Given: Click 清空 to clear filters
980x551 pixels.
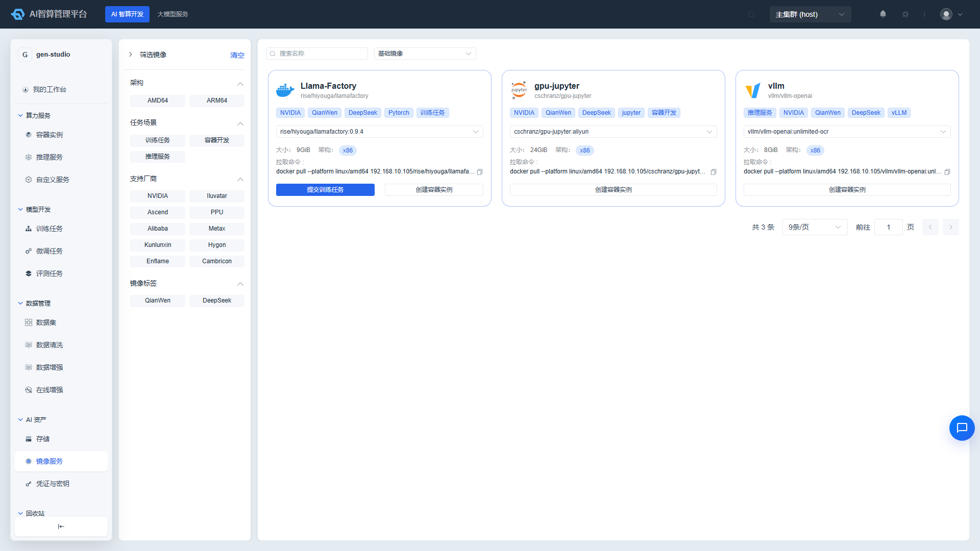Looking at the screenshot, I should tap(237, 55).
